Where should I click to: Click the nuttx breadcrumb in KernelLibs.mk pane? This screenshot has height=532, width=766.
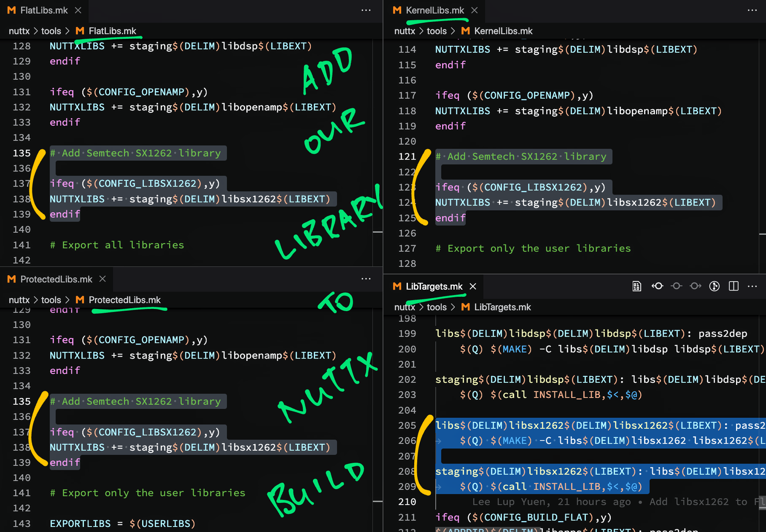(404, 31)
